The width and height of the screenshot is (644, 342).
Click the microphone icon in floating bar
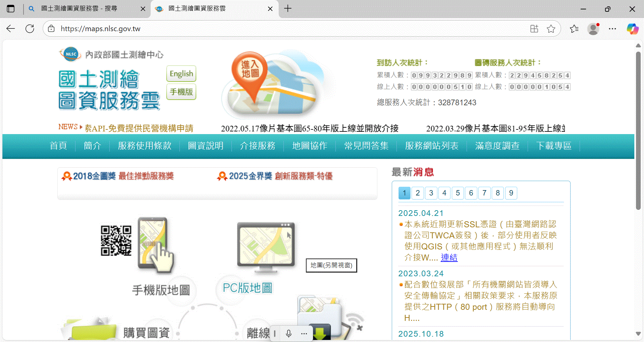click(x=288, y=333)
